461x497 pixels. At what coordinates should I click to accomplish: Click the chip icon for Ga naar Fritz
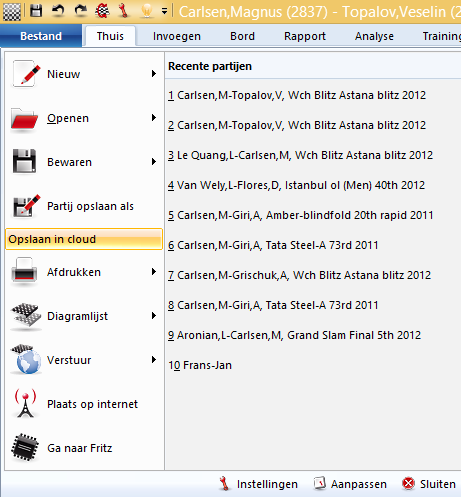(25, 448)
